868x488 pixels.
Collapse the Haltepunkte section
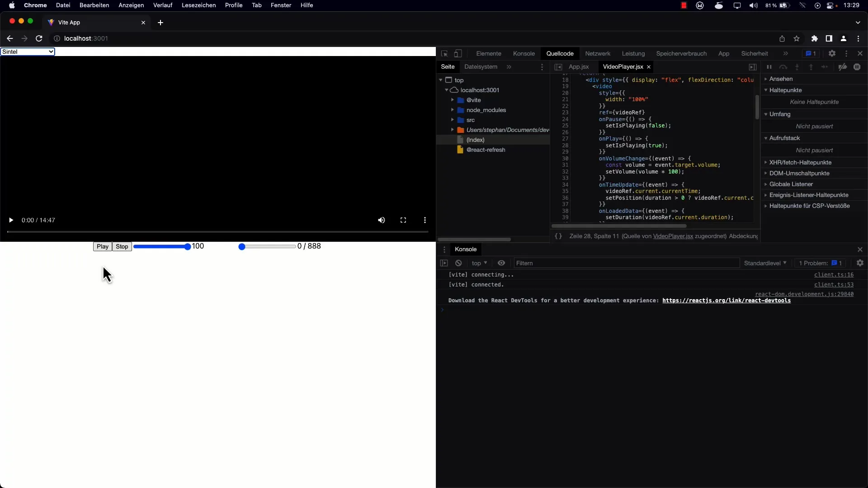[x=785, y=90]
